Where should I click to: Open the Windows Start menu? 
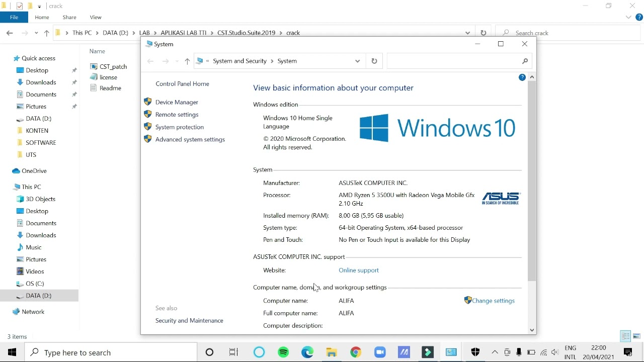12,352
